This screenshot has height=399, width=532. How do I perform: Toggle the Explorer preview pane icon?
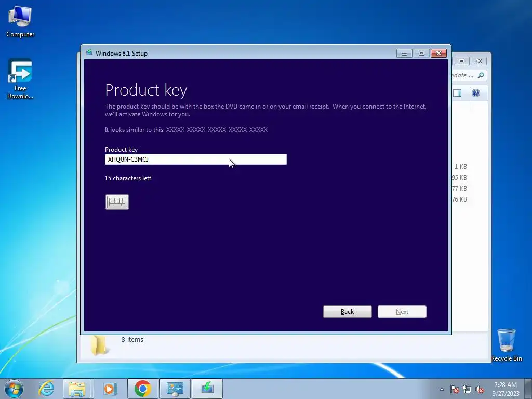tap(457, 93)
